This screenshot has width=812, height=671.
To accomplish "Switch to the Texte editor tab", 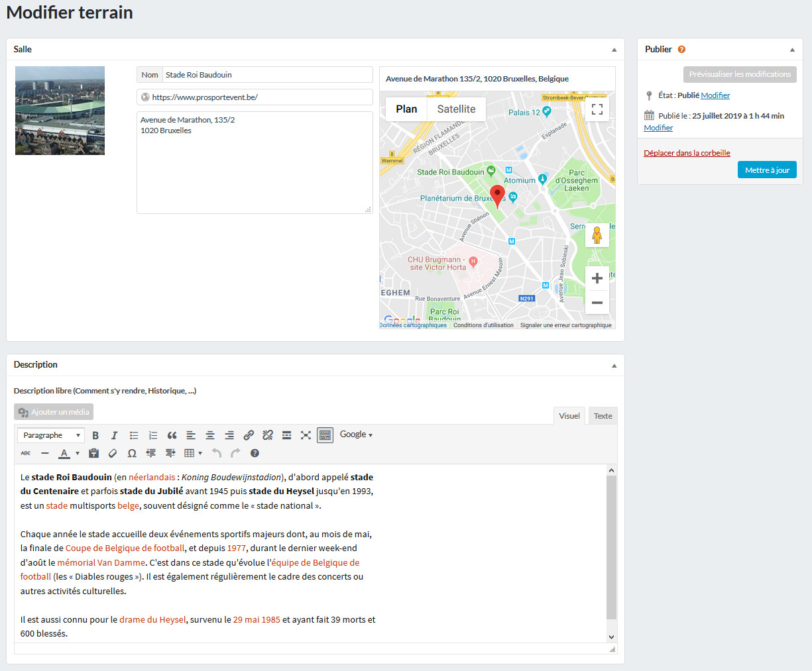I will click(603, 416).
